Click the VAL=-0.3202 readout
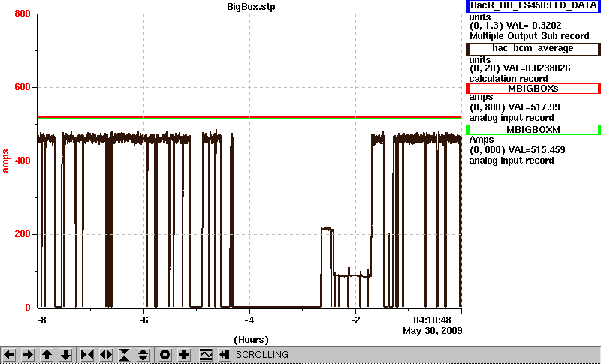 (534, 26)
